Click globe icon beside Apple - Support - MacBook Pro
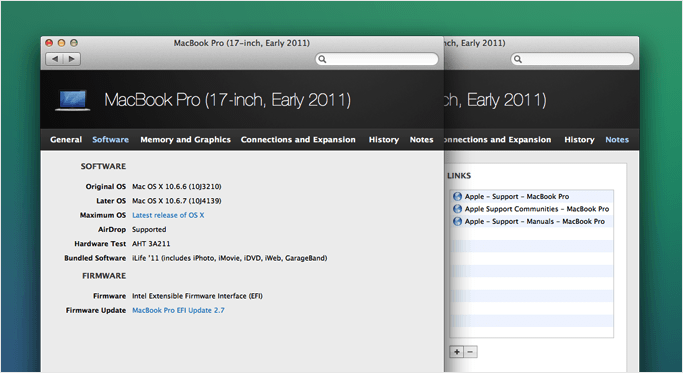 [x=457, y=197]
